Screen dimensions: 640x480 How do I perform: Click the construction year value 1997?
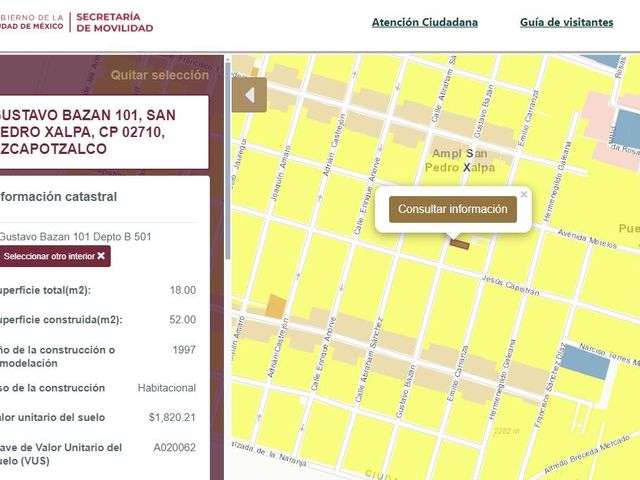point(184,350)
